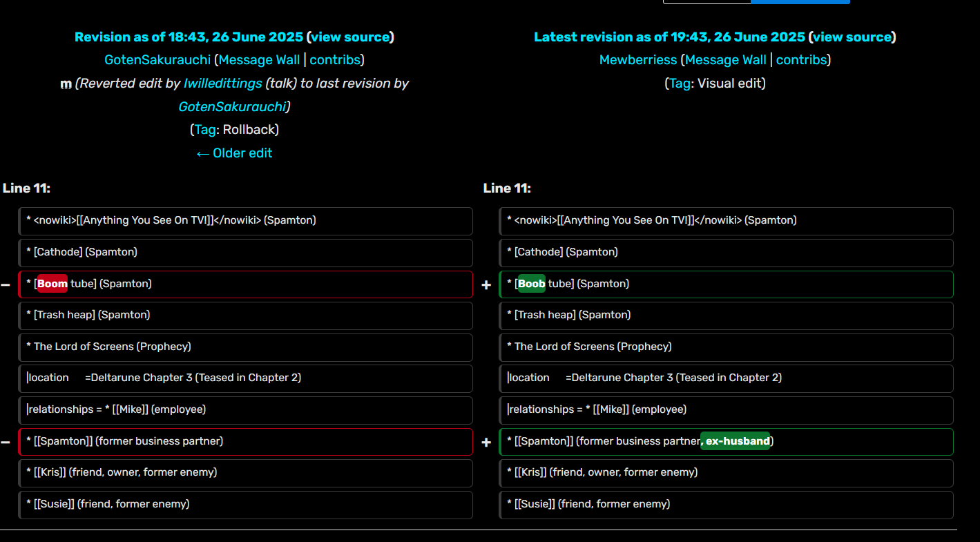Click view source for the latest revision
This screenshot has width=980, height=542.
pyautogui.click(x=852, y=37)
